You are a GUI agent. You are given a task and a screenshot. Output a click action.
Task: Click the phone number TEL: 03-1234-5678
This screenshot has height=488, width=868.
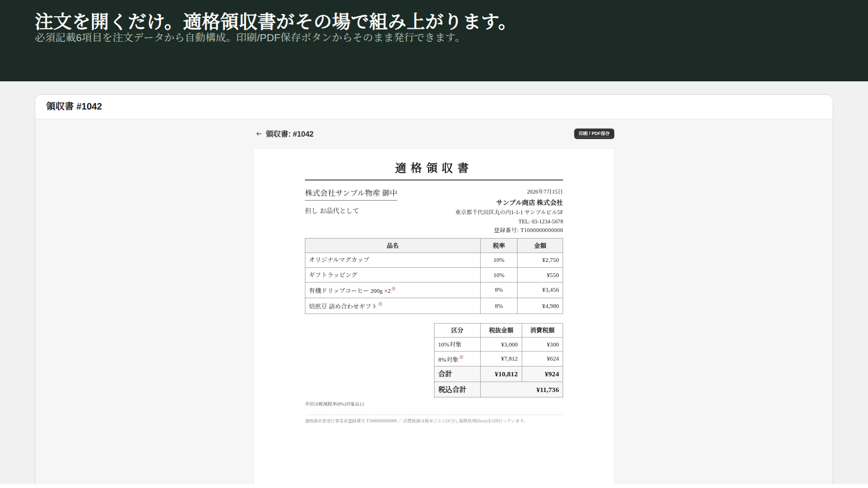coord(540,221)
